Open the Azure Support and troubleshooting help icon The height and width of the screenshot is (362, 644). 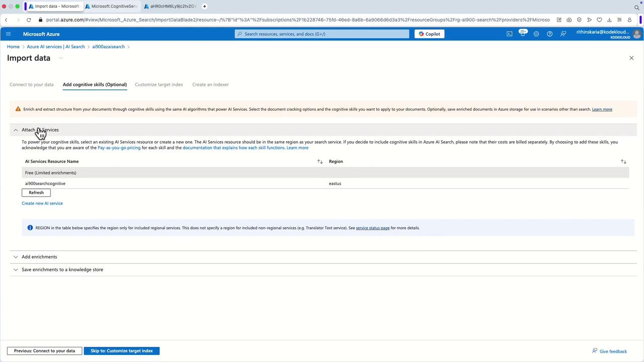pos(549,34)
